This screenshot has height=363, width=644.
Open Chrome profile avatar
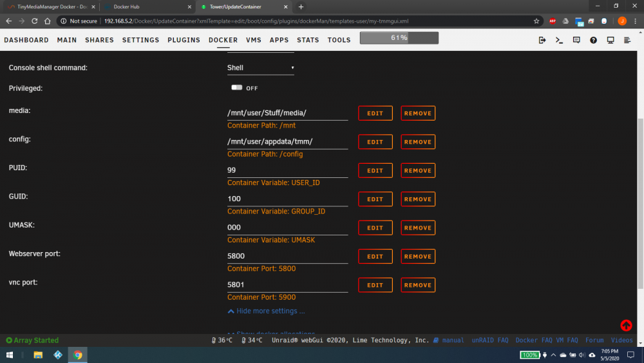coord(622,21)
